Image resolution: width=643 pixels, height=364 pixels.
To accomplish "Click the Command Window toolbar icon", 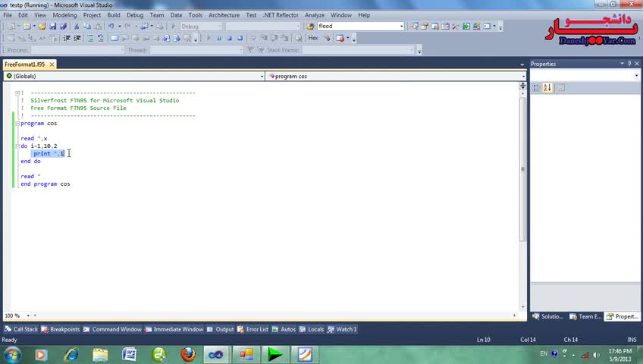I will point(487,27).
